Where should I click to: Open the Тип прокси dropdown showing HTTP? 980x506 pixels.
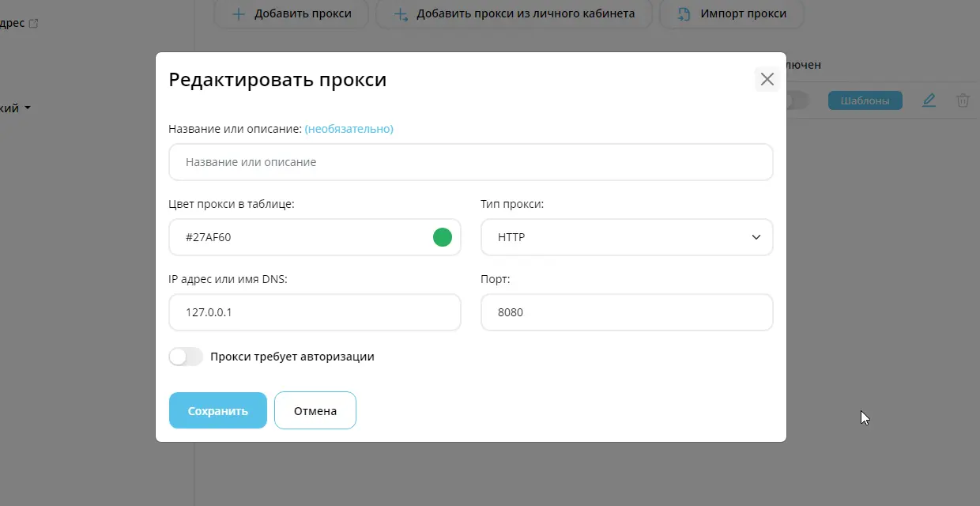pyautogui.click(x=626, y=236)
